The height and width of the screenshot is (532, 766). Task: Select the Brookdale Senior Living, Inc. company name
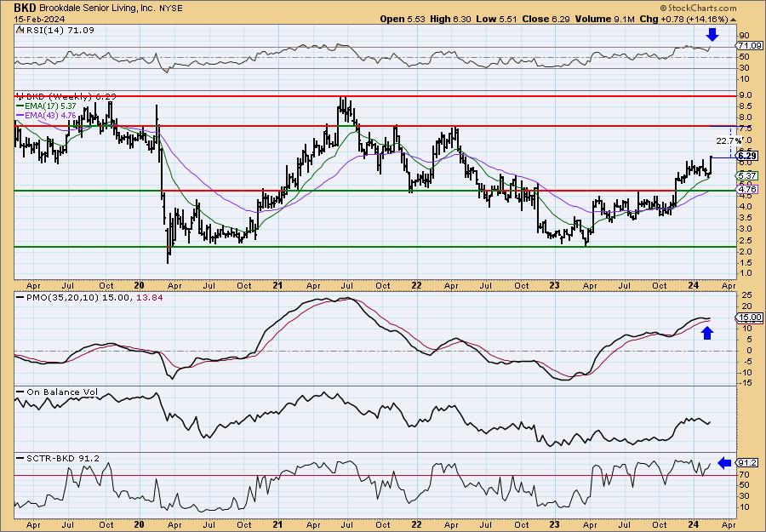click(98, 9)
